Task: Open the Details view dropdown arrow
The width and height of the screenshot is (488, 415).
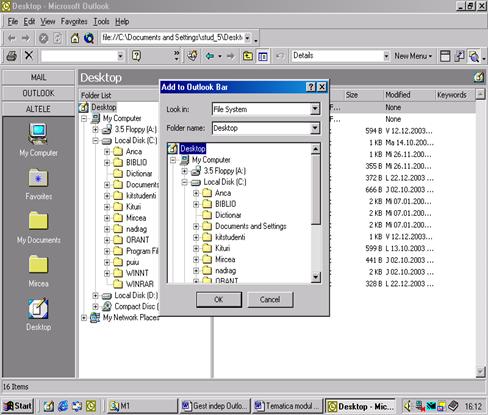Action: tap(386, 56)
